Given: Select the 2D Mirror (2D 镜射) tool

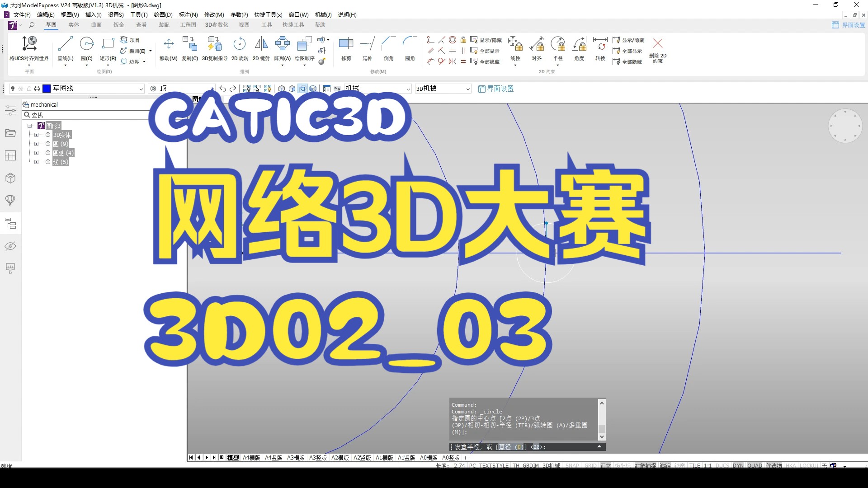Looking at the screenshot, I should click(x=261, y=49).
